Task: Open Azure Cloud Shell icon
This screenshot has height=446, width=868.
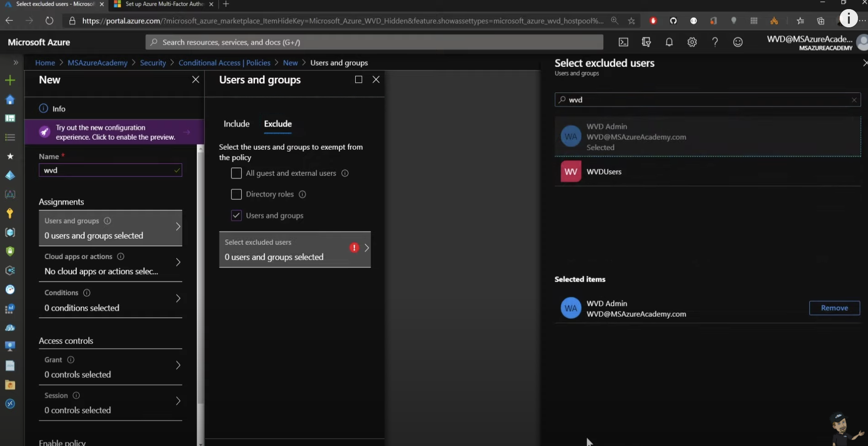Action: [x=623, y=42]
